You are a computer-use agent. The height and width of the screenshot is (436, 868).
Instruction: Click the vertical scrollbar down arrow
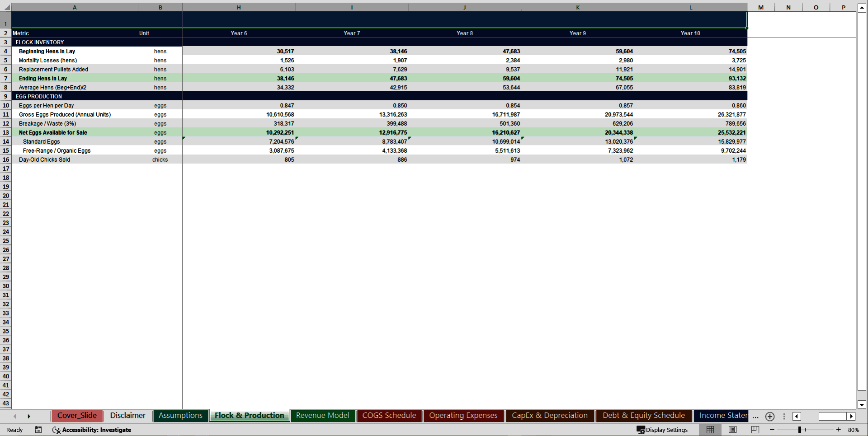click(863, 405)
